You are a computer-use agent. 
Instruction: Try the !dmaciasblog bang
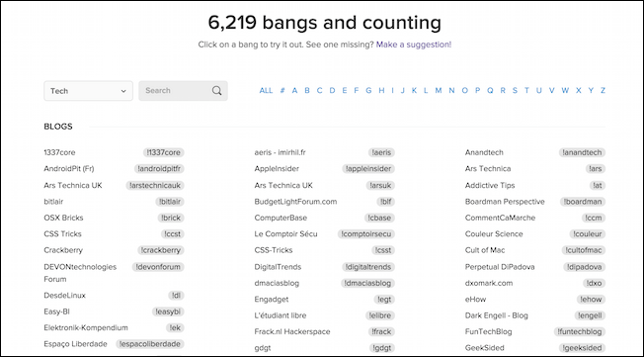368,283
